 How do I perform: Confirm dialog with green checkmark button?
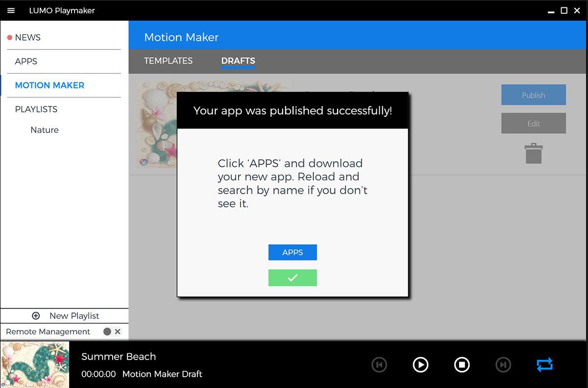pyautogui.click(x=293, y=278)
